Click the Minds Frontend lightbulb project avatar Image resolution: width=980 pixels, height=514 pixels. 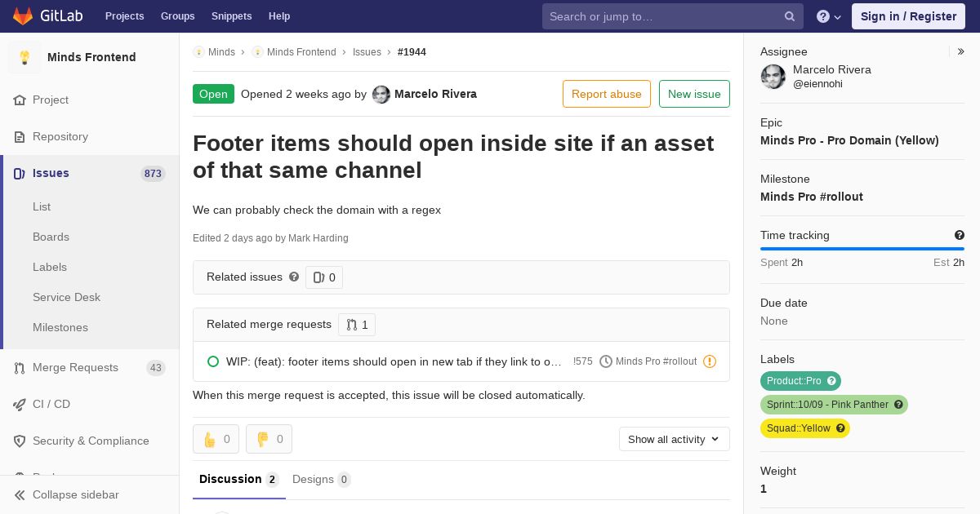click(24, 57)
